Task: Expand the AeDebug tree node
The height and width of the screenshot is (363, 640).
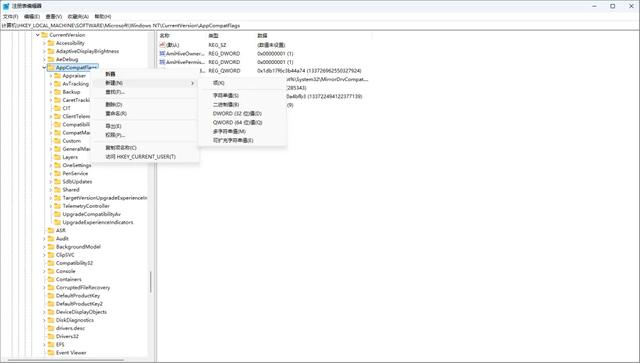Action: pyautogui.click(x=44, y=60)
